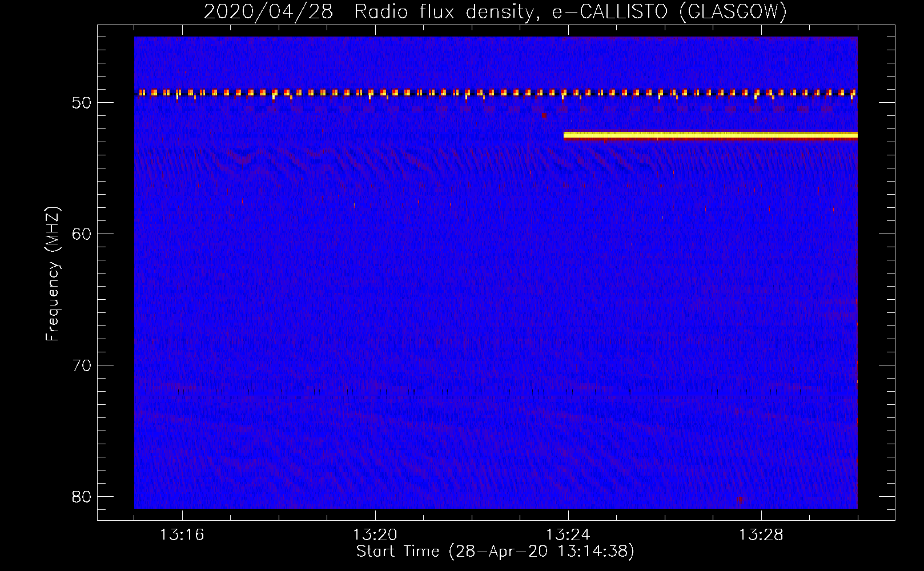The image size is (924, 571).
Task: Click the plot title '2020/04/28 Radio flux density, e-CALLISTO (GLASGOW)'
Action: coord(495,11)
